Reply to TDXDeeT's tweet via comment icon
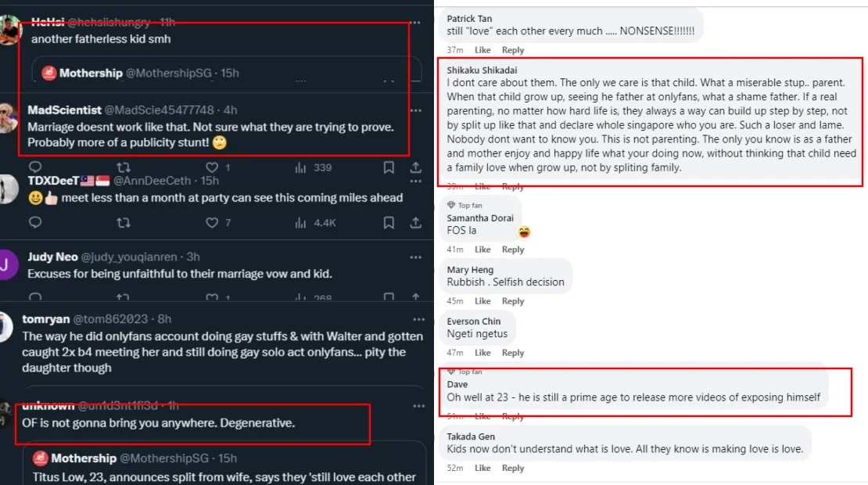 click(34, 223)
